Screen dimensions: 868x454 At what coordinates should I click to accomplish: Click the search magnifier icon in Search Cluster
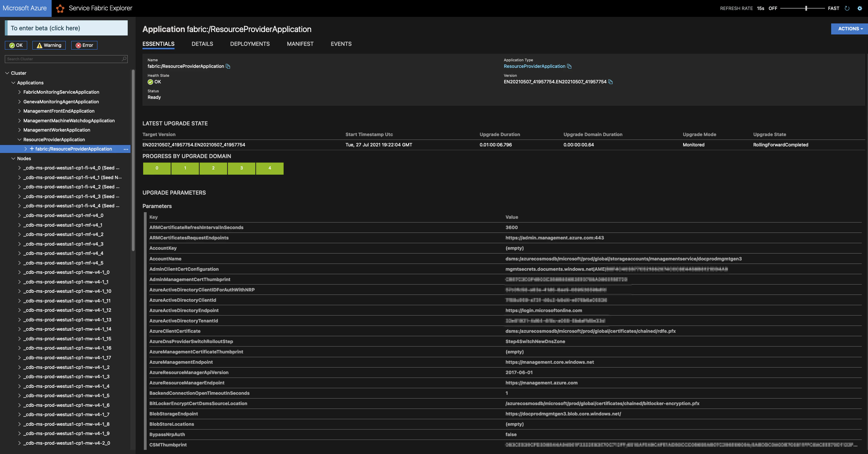[124, 59]
